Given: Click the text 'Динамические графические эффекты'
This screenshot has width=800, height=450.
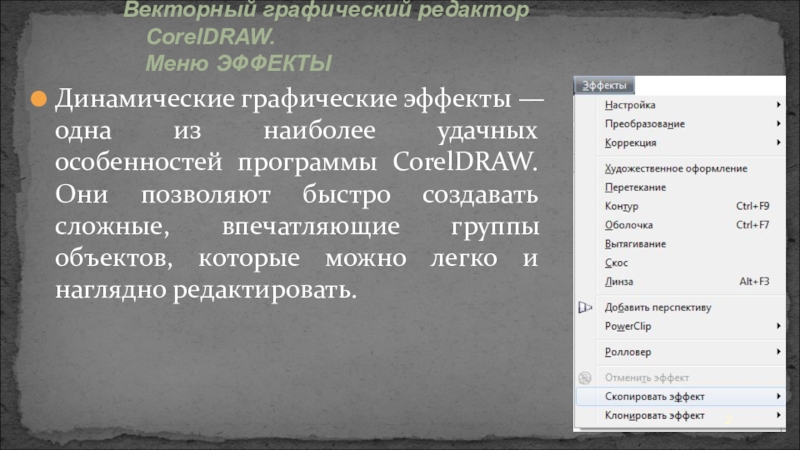Looking at the screenshot, I should [283, 98].
